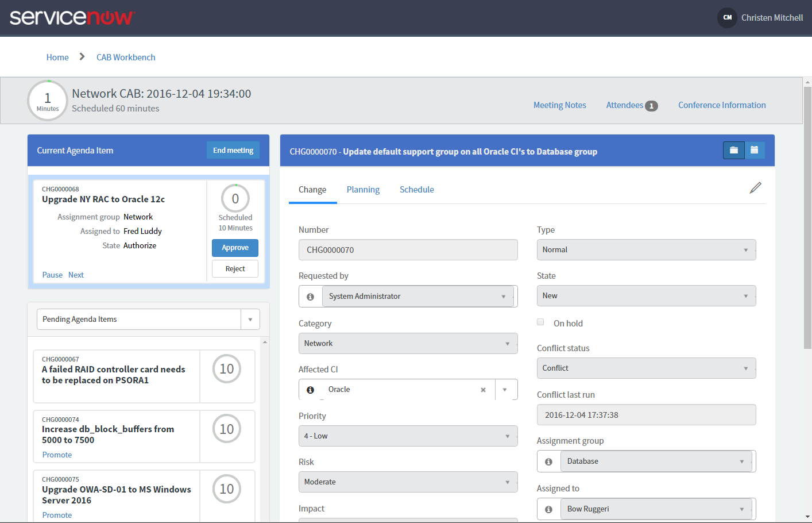
Task: Clear the Oracle Affected CI value
Action: tap(483, 390)
